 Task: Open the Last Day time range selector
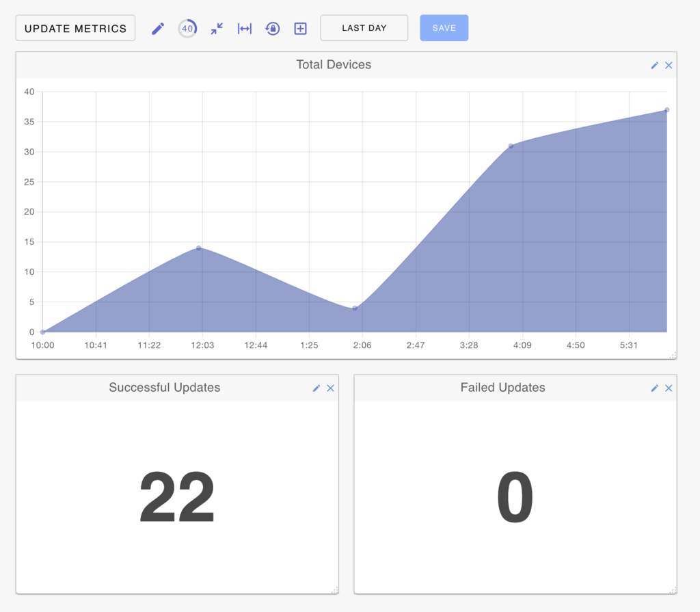(364, 28)
